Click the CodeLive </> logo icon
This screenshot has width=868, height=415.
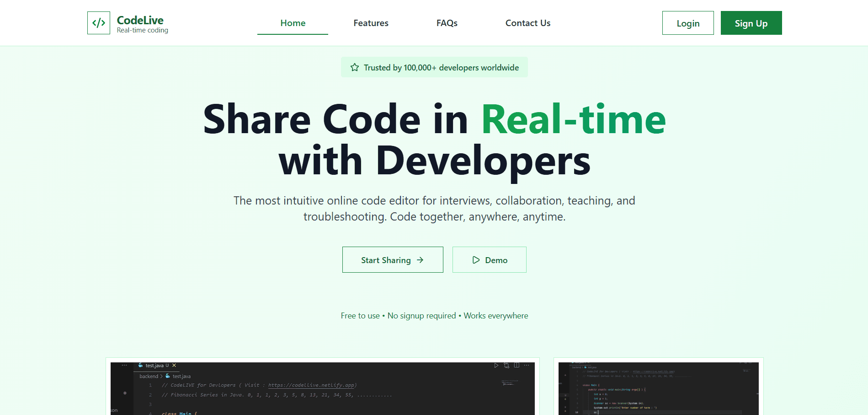pos(99,22)
